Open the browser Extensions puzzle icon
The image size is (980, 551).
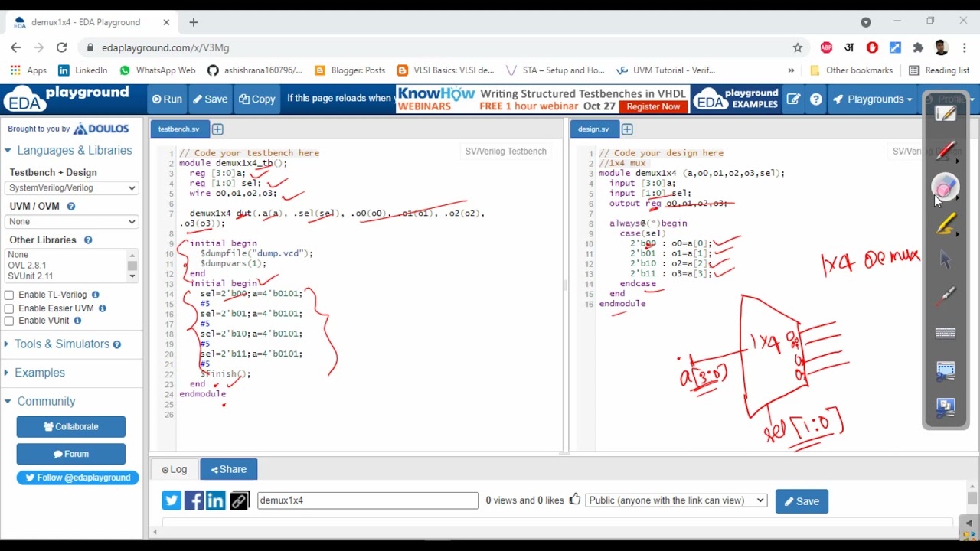tap(918, 47)
